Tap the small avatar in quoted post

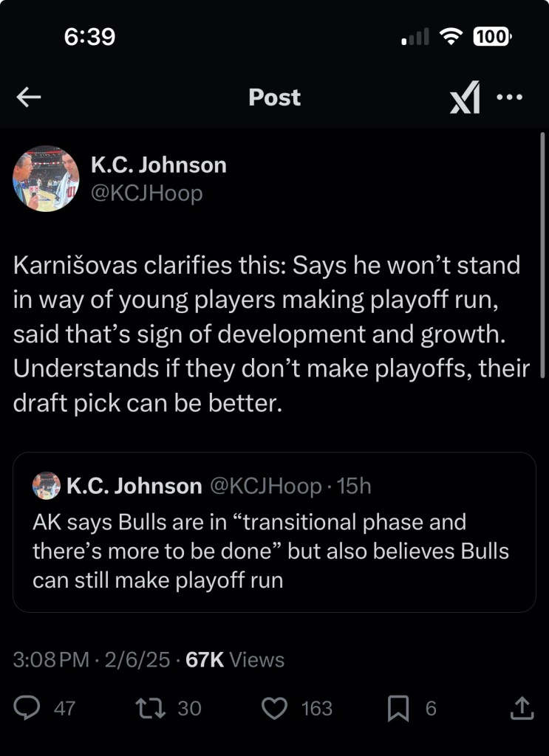pyautogui.click(x=47, y=486)
